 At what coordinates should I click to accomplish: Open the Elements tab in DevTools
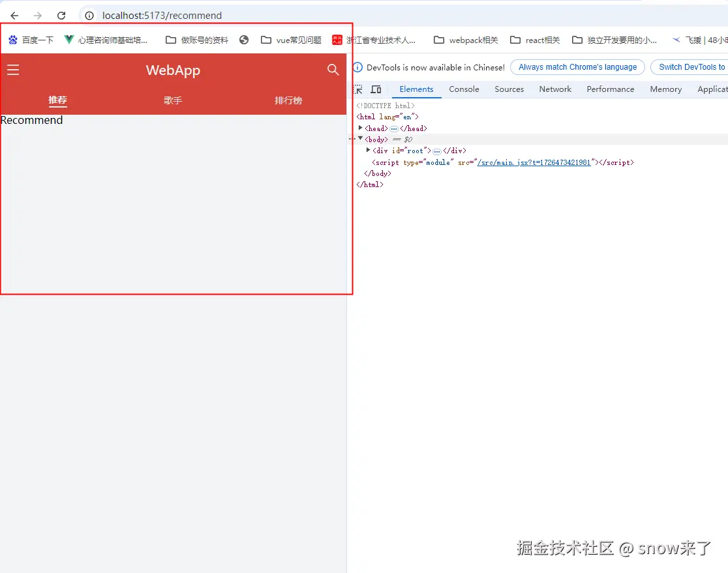(416, 89)
